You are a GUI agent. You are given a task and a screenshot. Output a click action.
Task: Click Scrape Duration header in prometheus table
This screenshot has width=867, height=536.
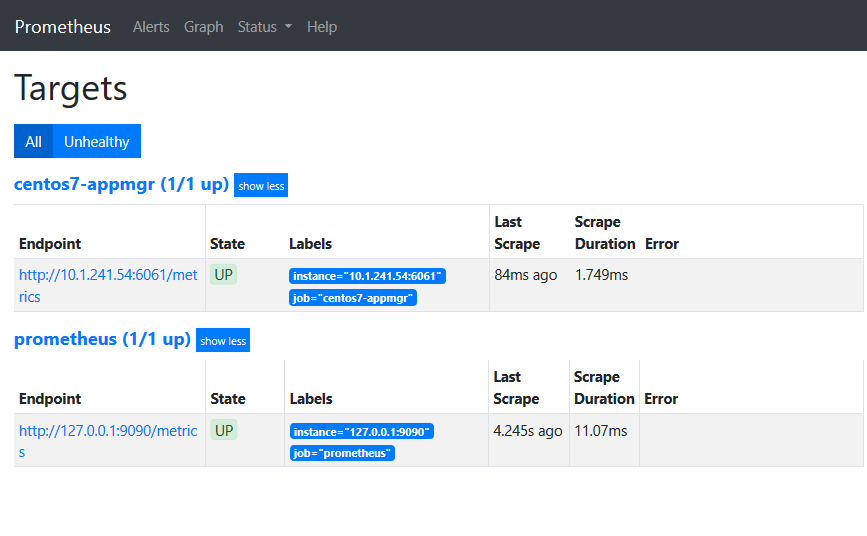click(x=604, y=388)
